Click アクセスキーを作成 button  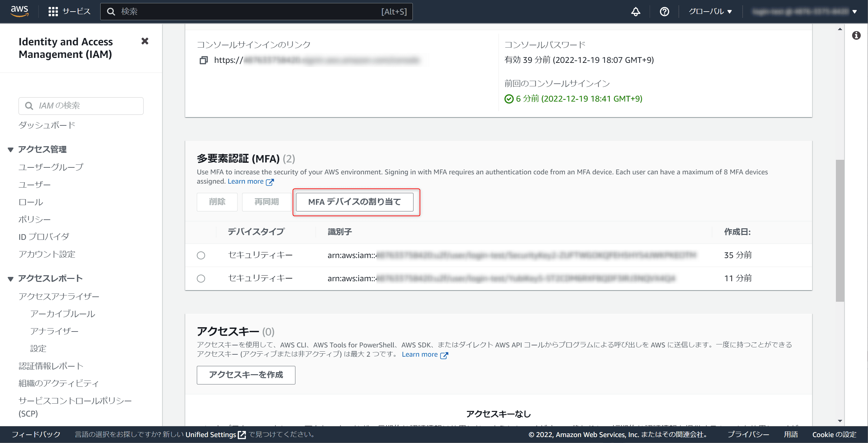246,375
